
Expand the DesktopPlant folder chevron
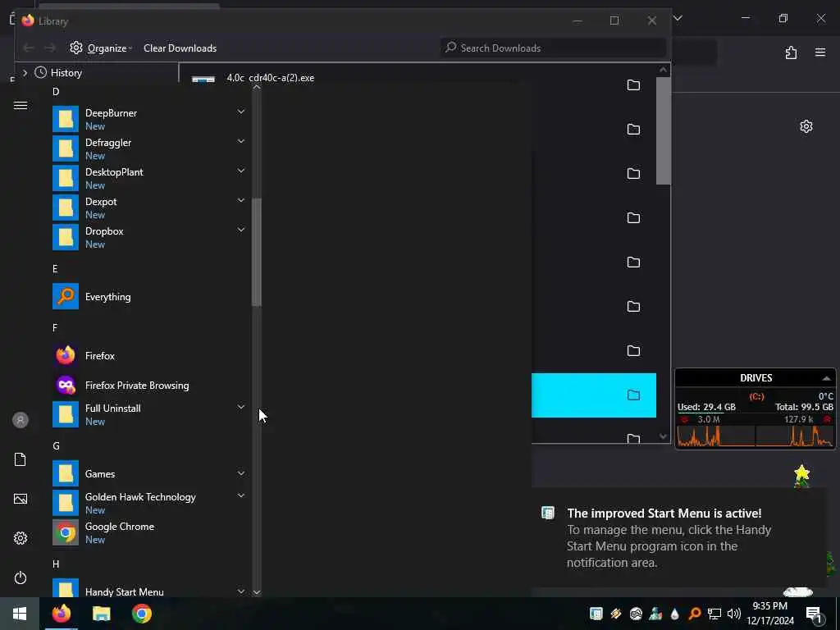(x=241, y=171)
